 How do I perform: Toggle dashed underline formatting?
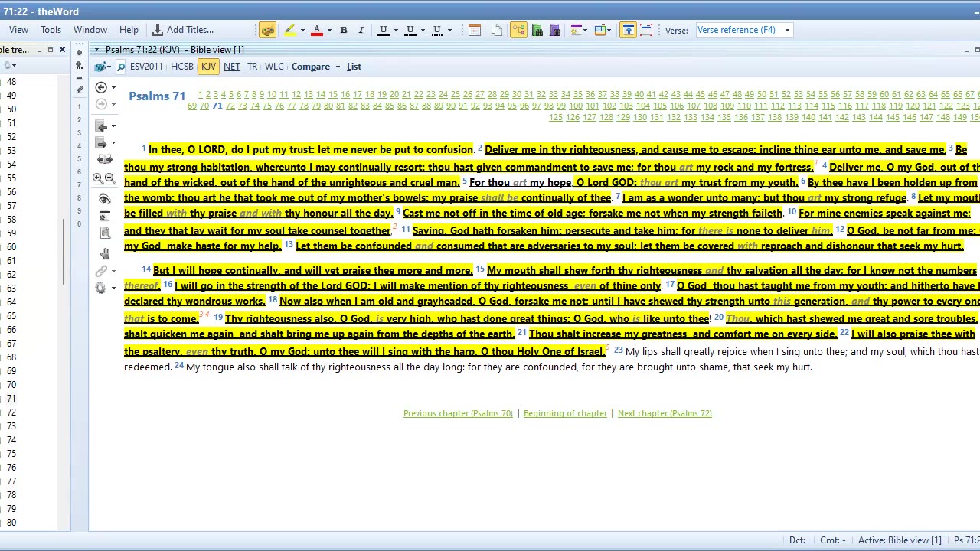[410, 30]
